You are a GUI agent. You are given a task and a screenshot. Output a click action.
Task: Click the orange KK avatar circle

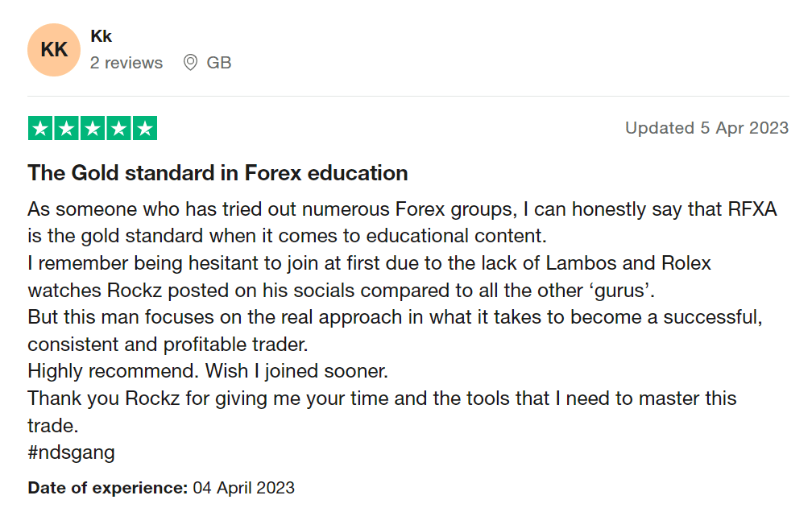[54, 50]
